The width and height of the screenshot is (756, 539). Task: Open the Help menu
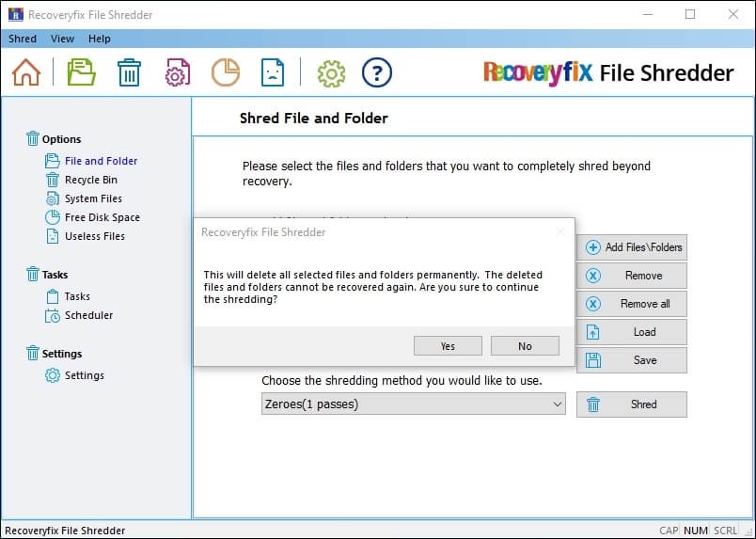(x=99, y=39)
